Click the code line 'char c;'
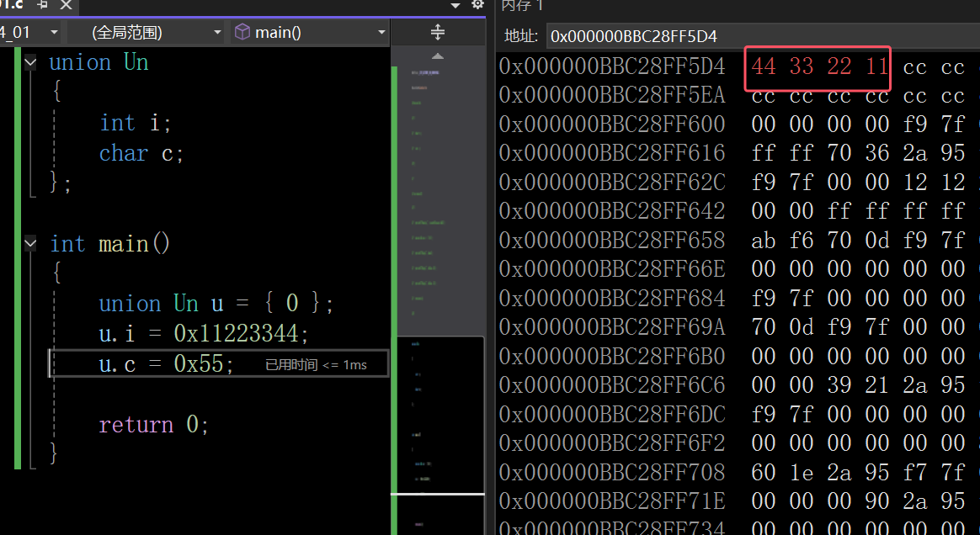Viewport: 980px width, 535px height. click(x=141, y=153)
